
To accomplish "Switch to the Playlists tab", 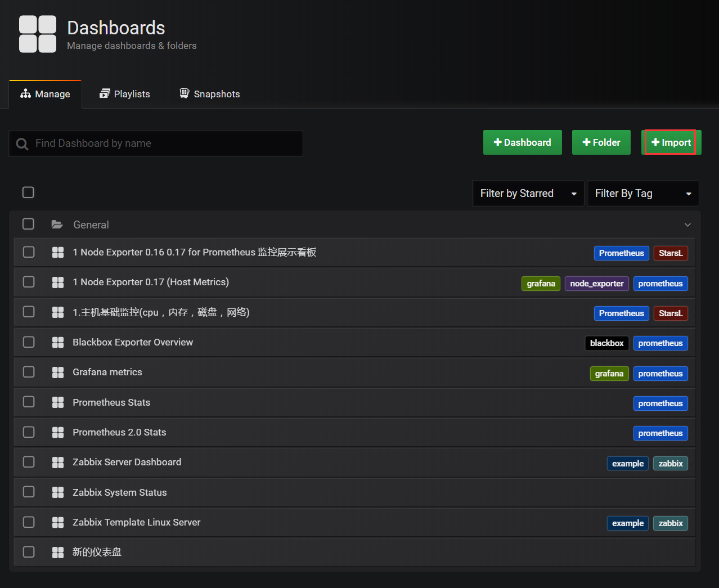I will [125, 94].
